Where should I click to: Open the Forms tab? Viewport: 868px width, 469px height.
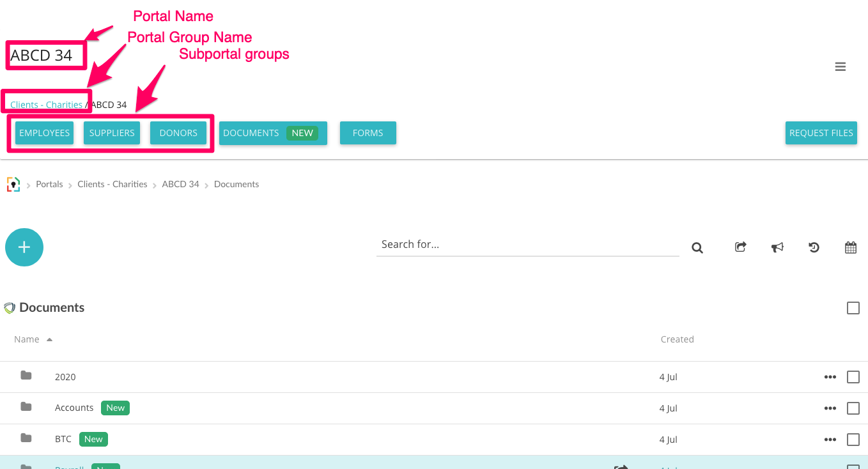[368, 133]
